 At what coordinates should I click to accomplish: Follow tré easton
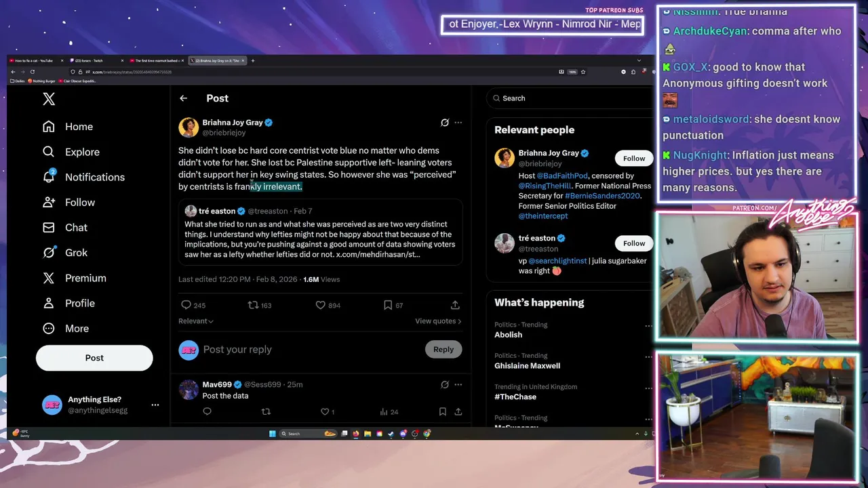[x=634, y=243]
